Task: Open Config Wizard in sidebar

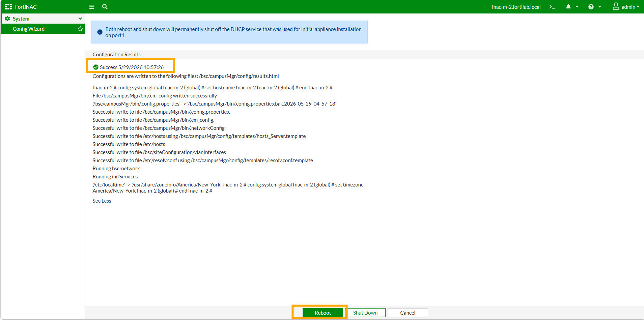Action: (43, 29)
